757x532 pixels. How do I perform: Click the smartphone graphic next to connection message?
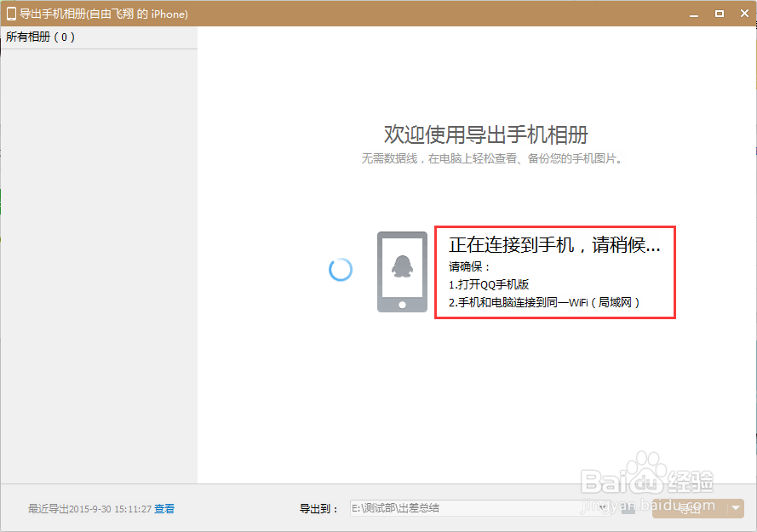[400, 270]
